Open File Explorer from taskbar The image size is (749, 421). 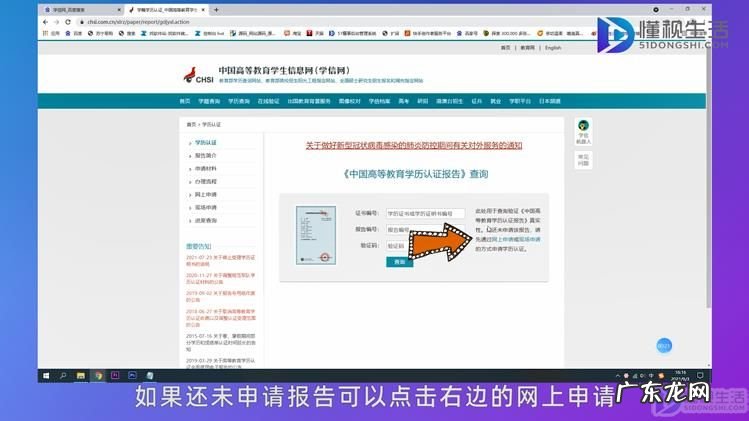pos(81,376)
